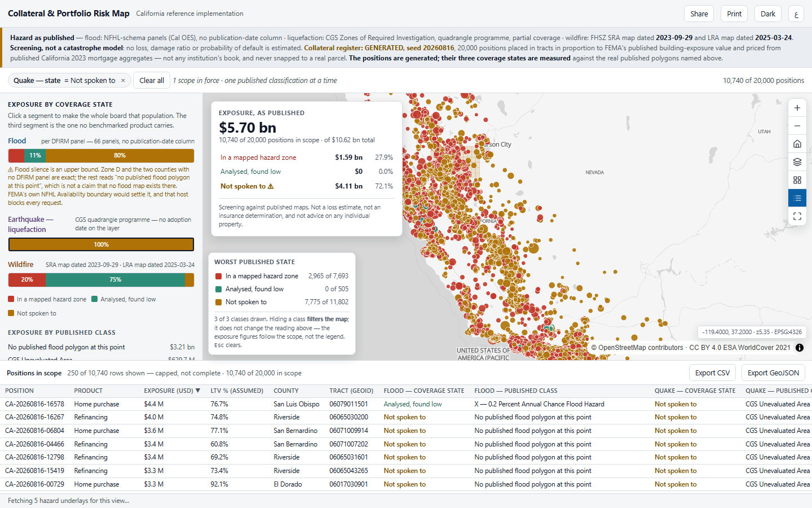Sort table by Exposure (USD) column
The width and height of the screenshot is (812, 508).
[172, 391]
